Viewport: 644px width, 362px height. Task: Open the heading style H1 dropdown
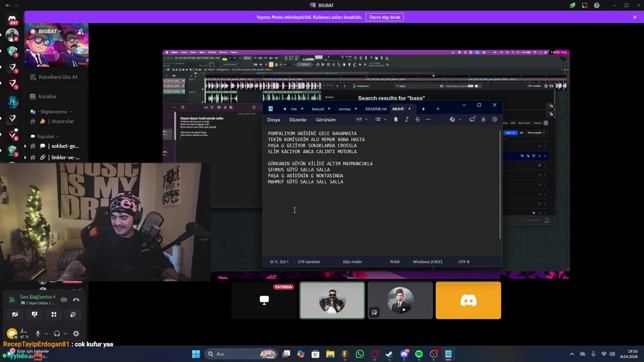coord(362,120)
